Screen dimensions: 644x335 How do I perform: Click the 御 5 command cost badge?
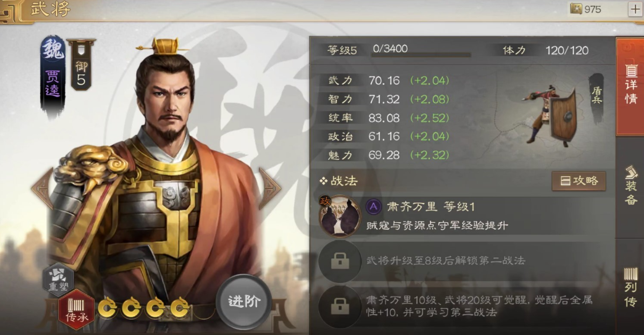click(81, 65)
